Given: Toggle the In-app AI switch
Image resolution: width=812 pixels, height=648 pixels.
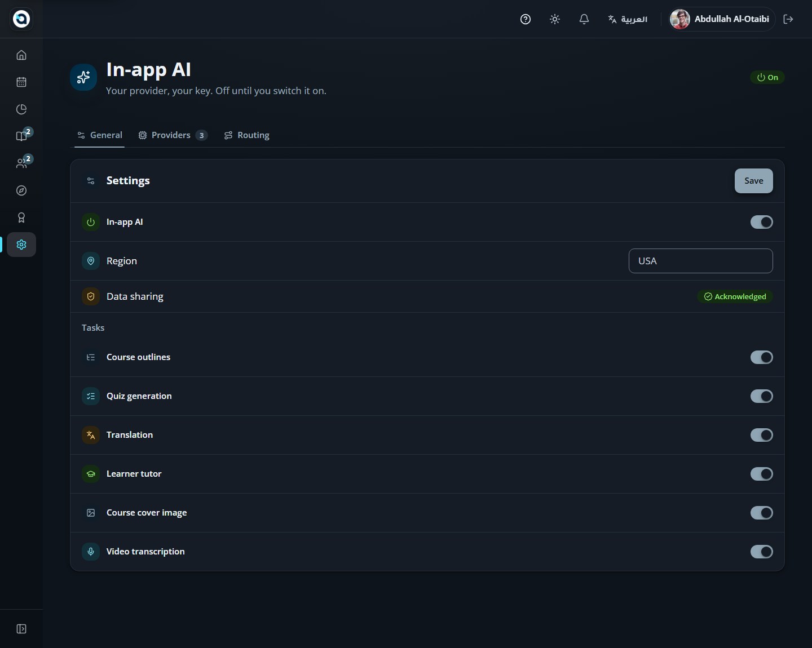Looking at the screenshot, I should pos(761,222).
